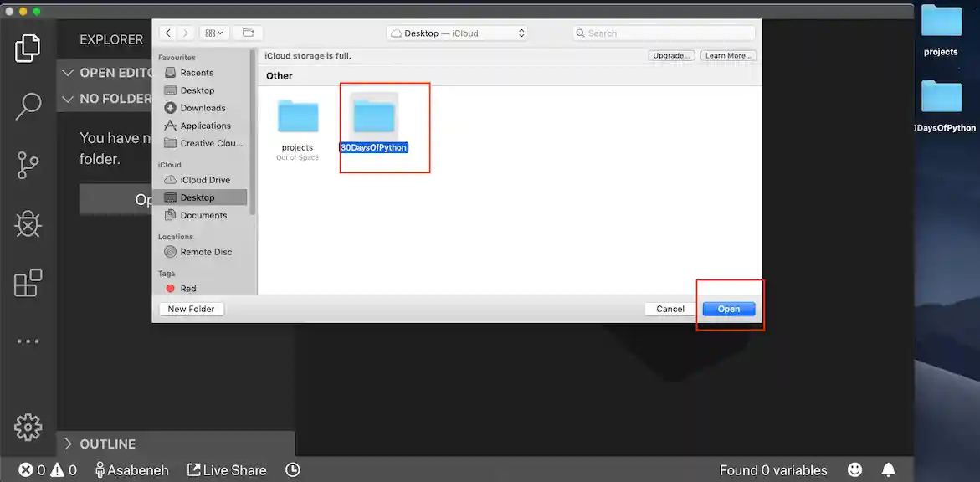Viewport: 980px width, 482px height.
Task: Choose Desktop under Favourites
Action: (x=202, y=90)
